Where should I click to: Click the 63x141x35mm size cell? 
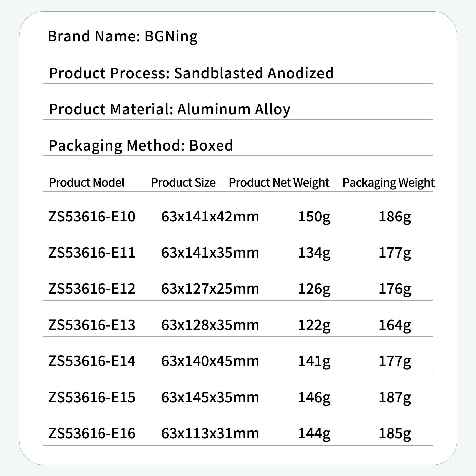click(210, 253)
